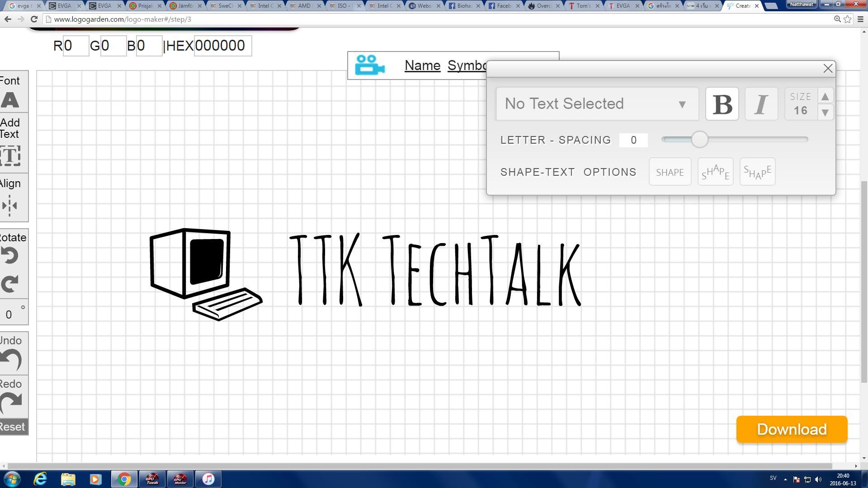Close the text options panel
Image resolution: width=868 pixels, height=488 pixels.
[x=828, y=68]
